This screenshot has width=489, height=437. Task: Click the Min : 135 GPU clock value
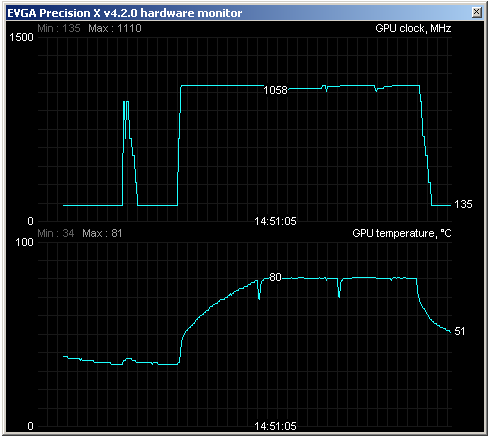tap(59, 28)
